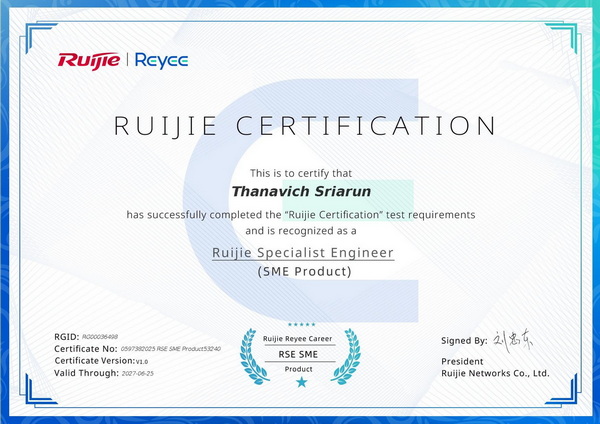Click the handwritten signature after Signed By

(512, 341)
